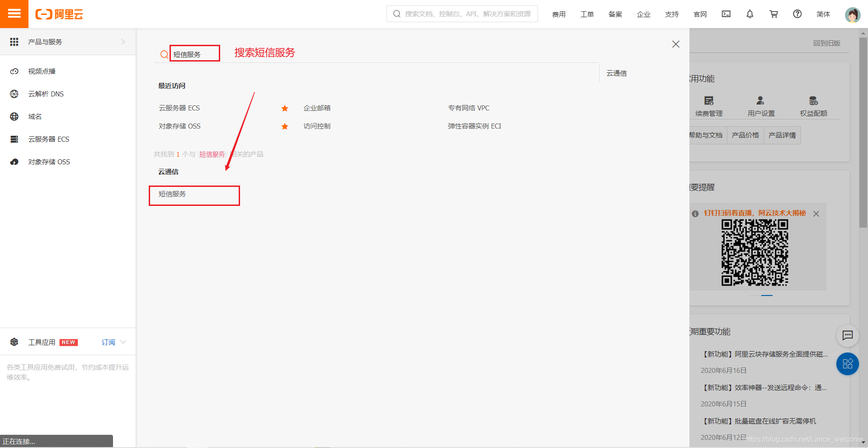Open the 官网 top menu
The image size is (868, 448).
(700, 14)
